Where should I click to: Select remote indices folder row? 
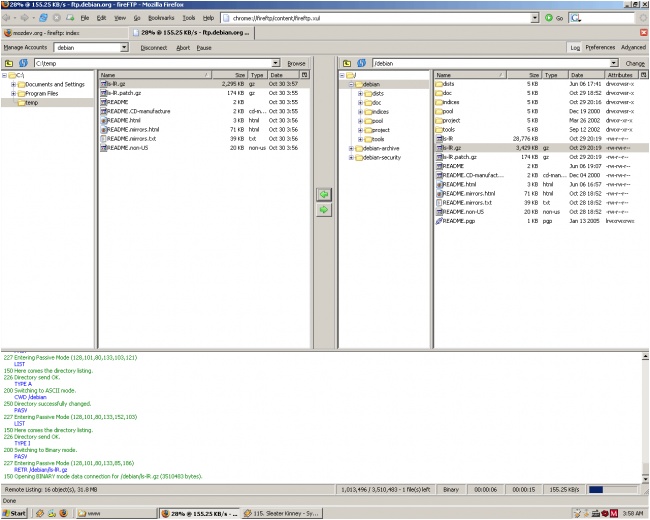(x=541, y=102)
